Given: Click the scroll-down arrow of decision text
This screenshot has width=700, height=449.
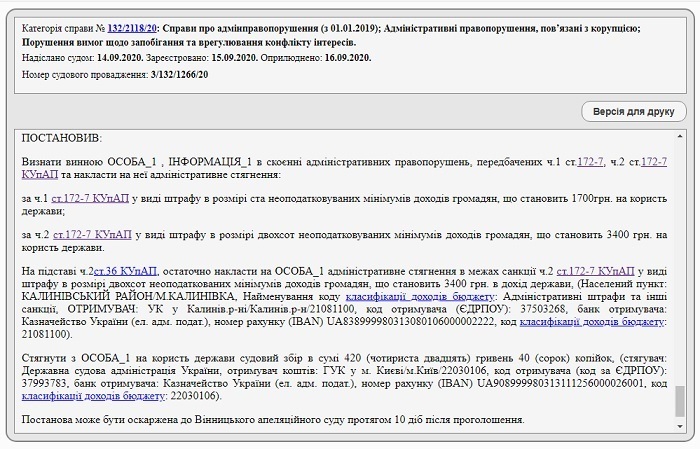Looking at the screenshot, I should [680, 427].
